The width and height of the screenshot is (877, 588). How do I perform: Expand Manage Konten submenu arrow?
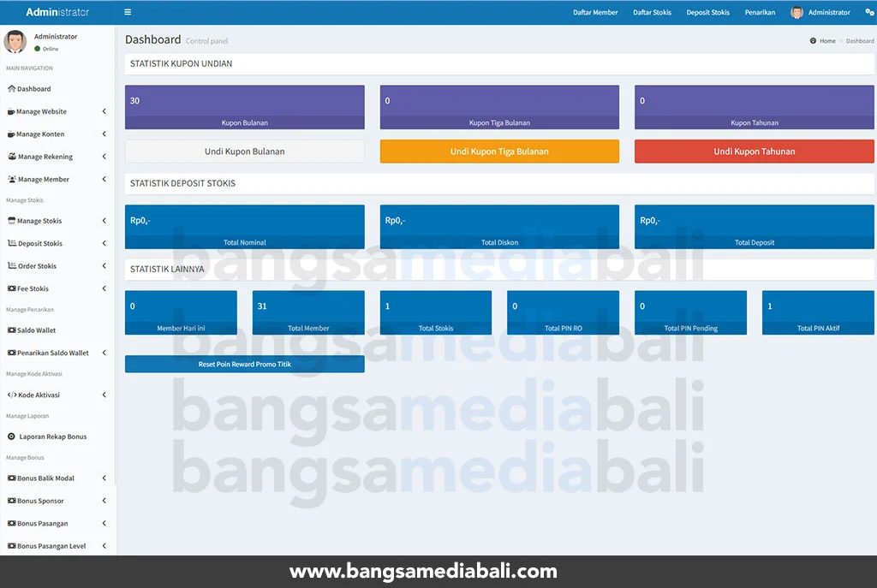(104, 134)
